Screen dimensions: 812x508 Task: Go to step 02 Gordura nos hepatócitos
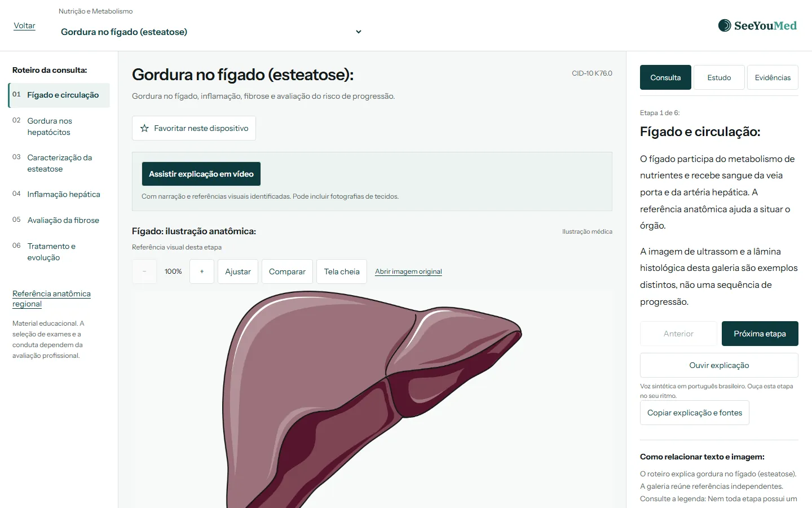(x=59, y=126)
